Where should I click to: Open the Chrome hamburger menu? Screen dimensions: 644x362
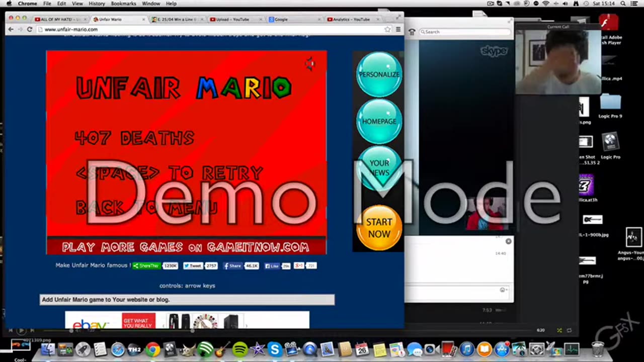(398, 29)
